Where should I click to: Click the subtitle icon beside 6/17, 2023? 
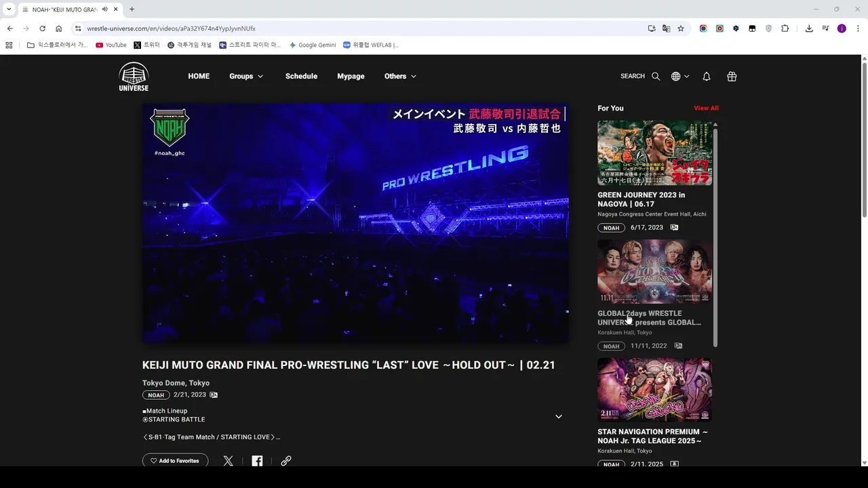[x=674, y=228]
